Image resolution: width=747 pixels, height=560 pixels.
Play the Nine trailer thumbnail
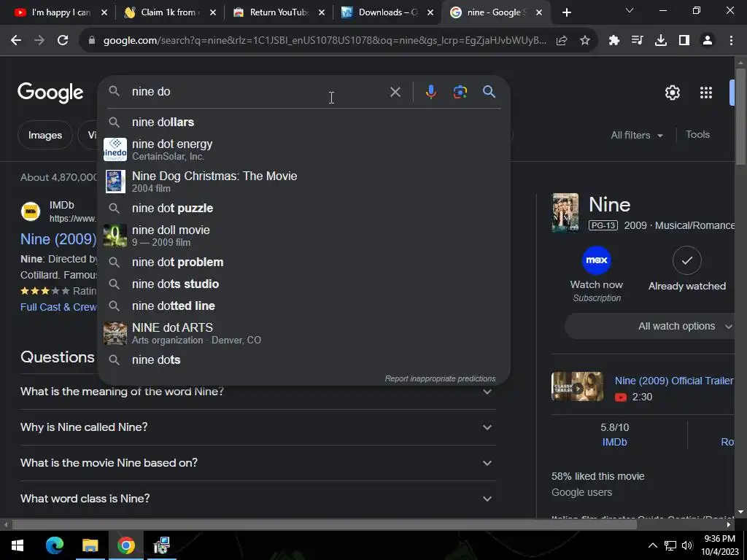[578, 386]
